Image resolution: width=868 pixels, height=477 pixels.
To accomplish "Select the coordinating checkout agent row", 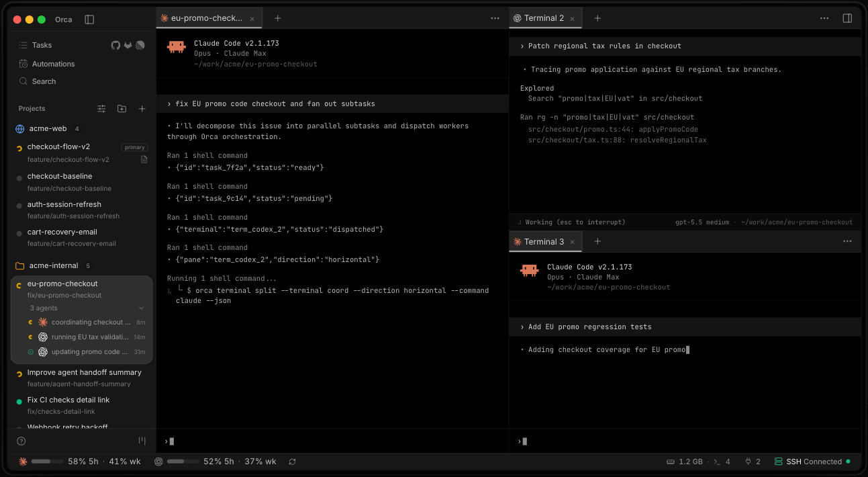I will point(86,322).
